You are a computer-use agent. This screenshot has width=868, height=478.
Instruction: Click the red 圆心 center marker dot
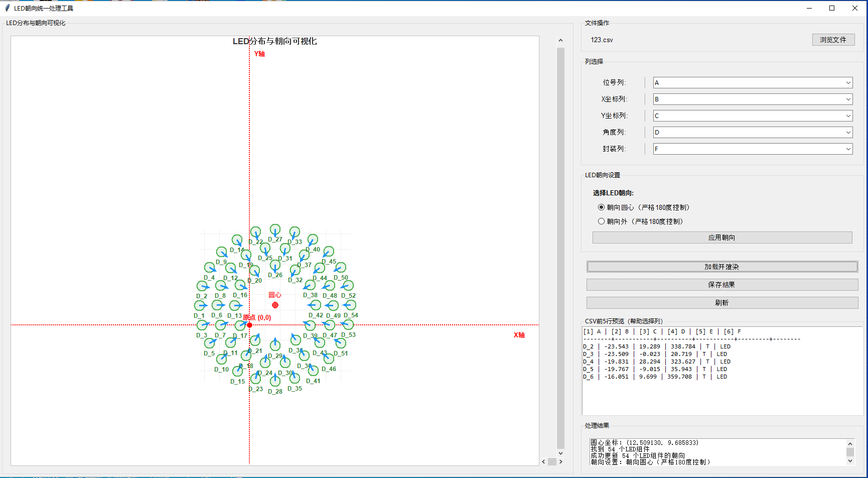pos(275,305)
